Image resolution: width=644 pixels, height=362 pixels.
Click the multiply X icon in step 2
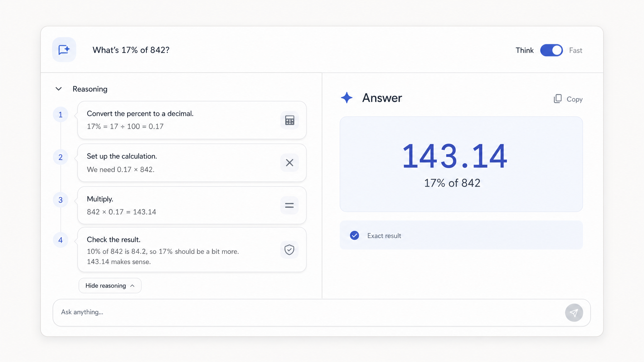pos(289,162)
